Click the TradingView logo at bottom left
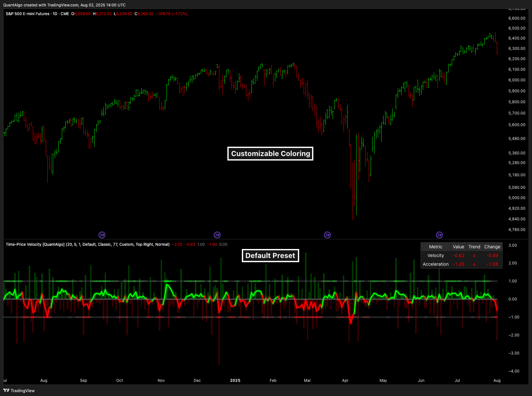Image resolution: width=532 pixels, height=396 pixels. [x=19, y=391]
